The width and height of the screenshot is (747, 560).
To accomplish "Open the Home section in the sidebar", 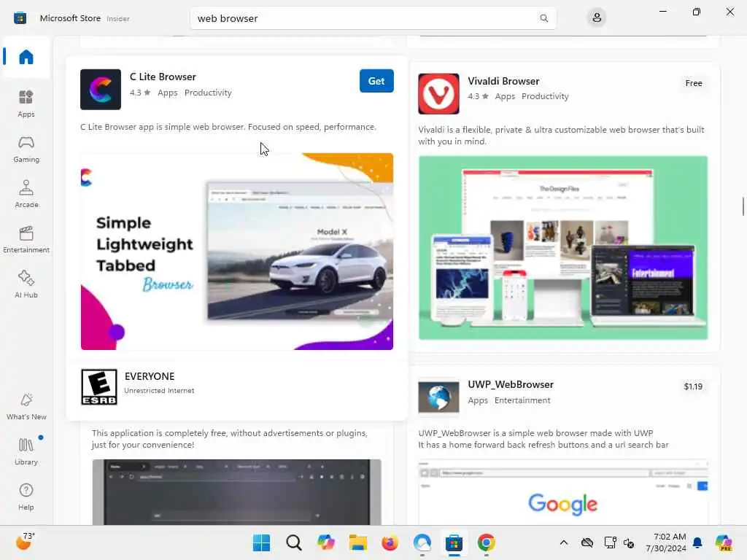I will tap(26, 57).
